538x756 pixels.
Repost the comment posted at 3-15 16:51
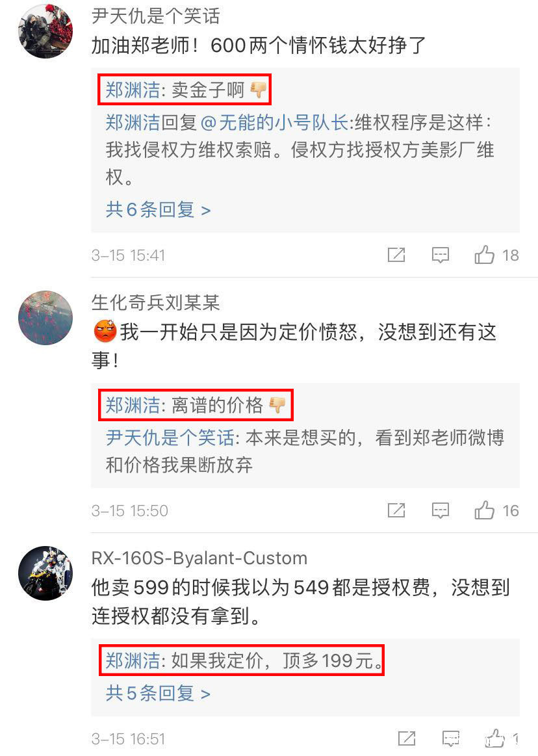click(x=407, y=738)
